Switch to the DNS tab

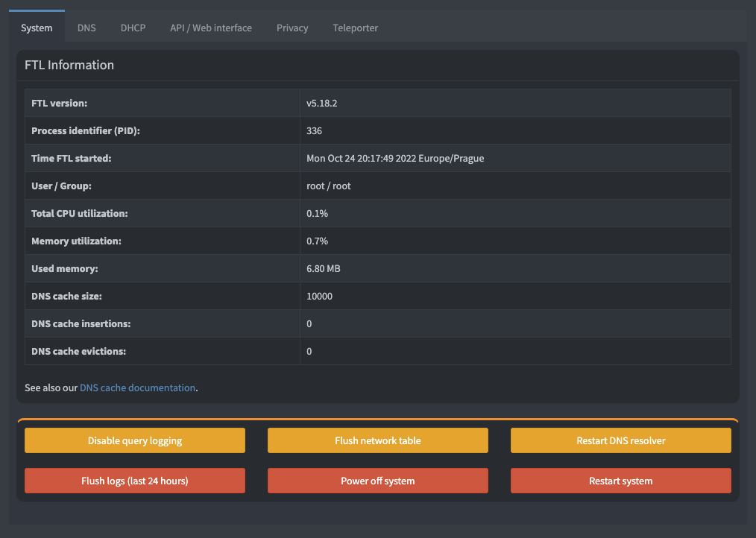pos(86,28)
